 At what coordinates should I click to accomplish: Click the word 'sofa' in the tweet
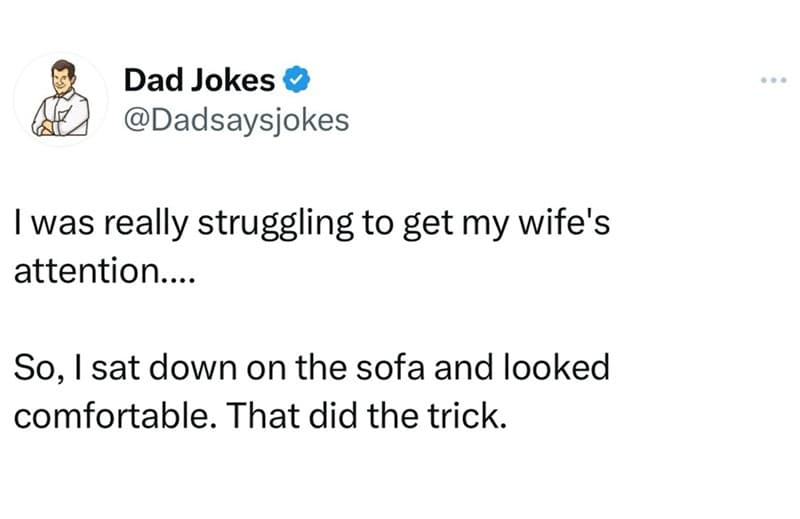390,367
